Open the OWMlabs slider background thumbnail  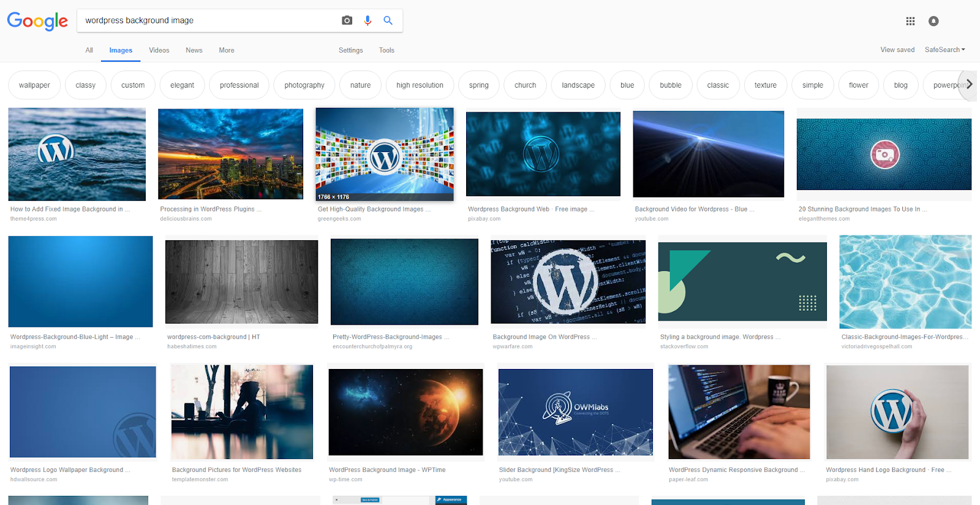tap(576, 412)
